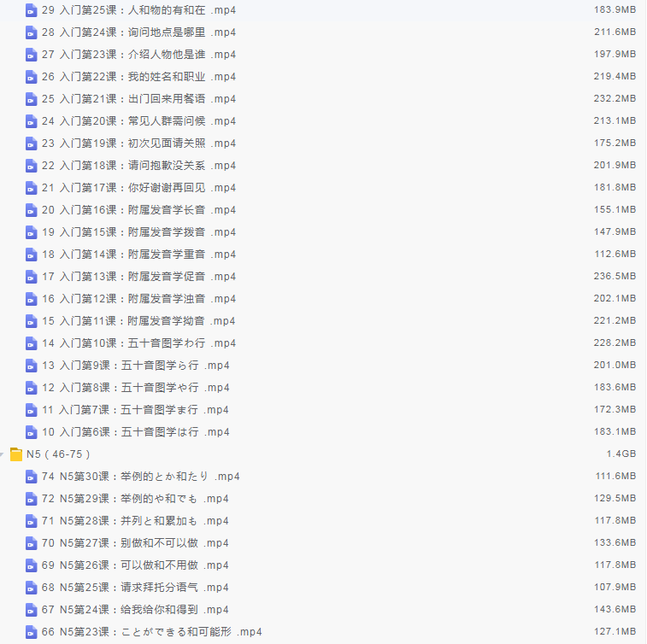Click video icon for 入门第25课 file

[32, 10]
